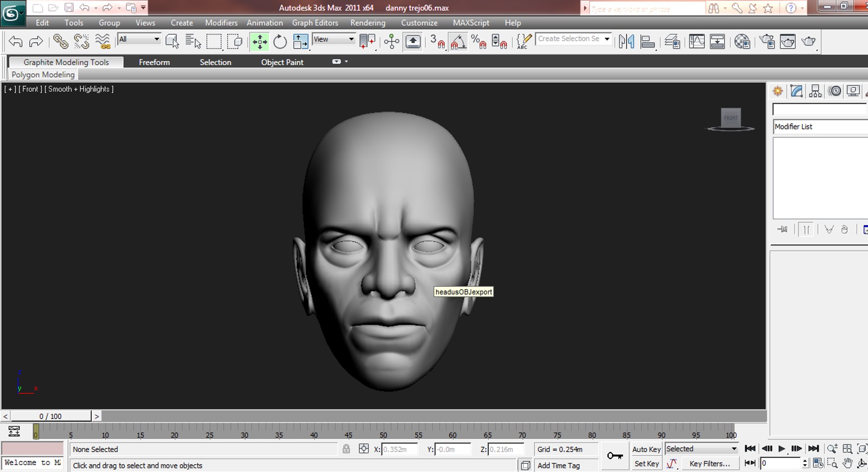Click the X coordinate input field

click(400, 449)
